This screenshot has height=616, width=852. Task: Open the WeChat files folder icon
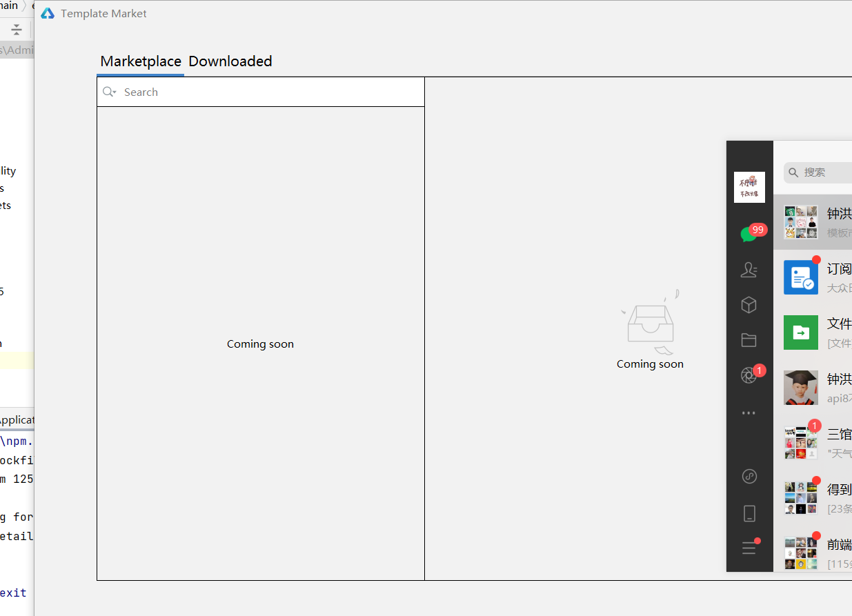point(749,339)
